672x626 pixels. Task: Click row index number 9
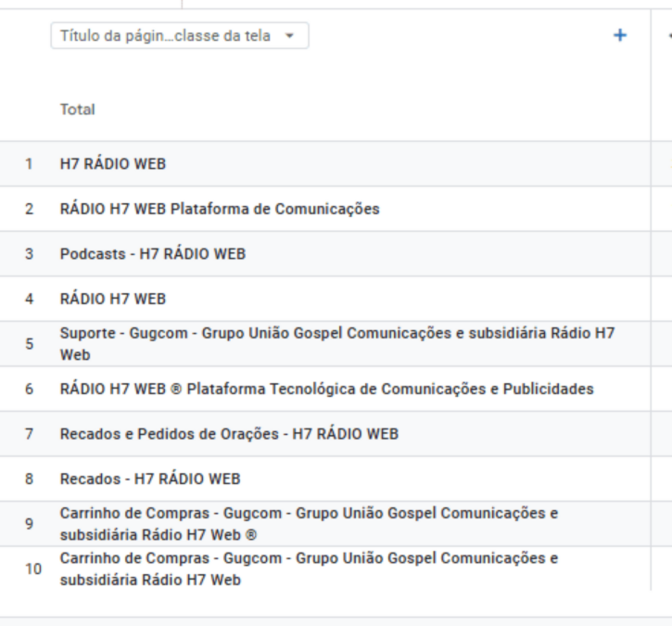(29, 524)
